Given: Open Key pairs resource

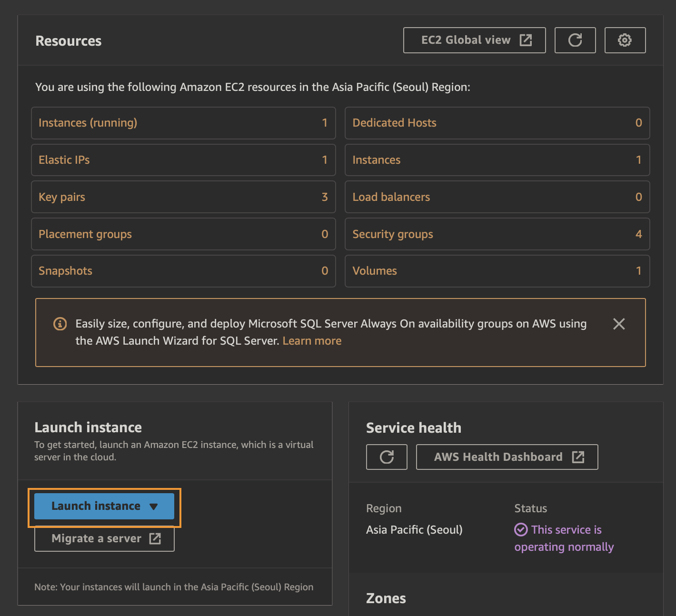Looking at the screenshot, I should [x=183, y=197].
